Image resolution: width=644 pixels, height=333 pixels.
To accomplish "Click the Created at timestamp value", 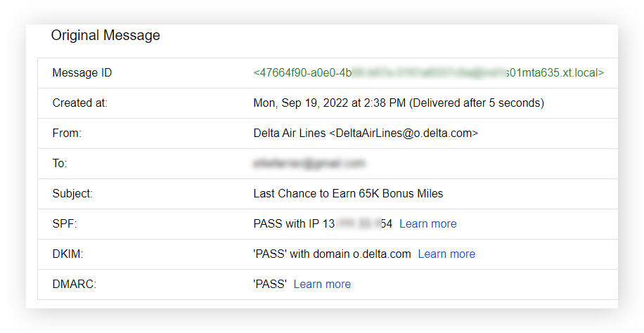I will pyautogui.click(x=398, y=103).
